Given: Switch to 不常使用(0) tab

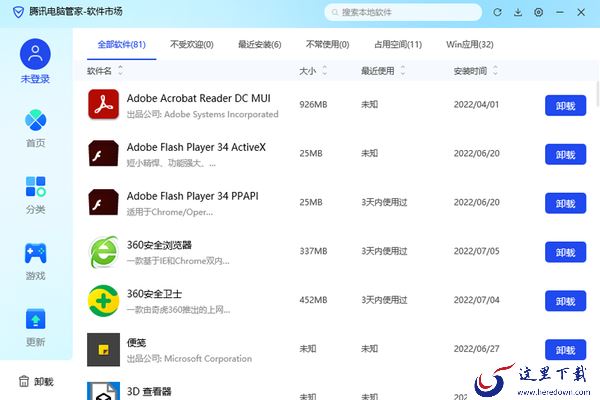Looking at the screenshot, I should click(328, 45).
